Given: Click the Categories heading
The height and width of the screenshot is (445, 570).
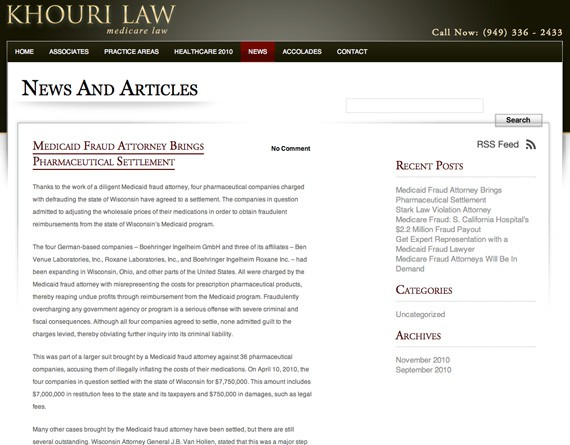Looking at the screenshot, I should (424, 290).
